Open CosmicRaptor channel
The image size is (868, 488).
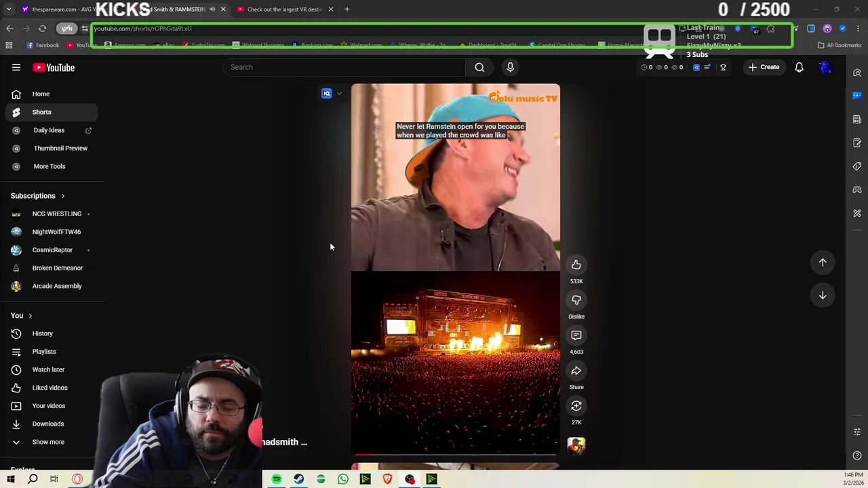52,250
